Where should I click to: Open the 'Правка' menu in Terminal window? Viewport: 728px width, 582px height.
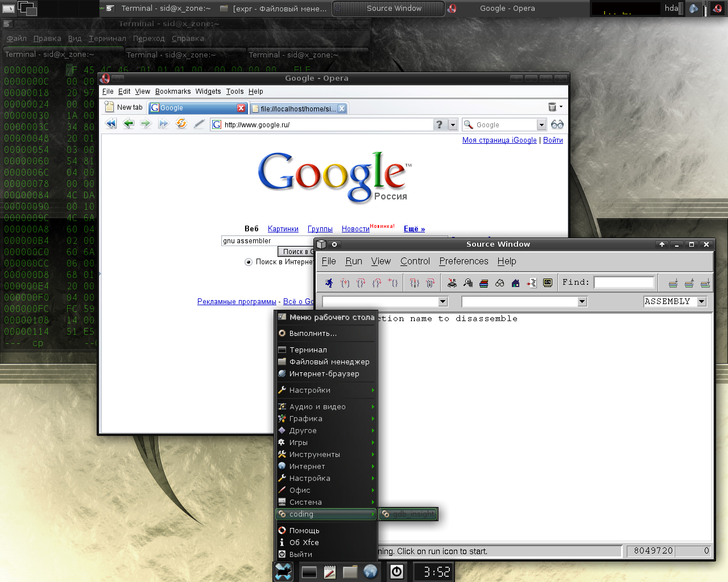click(47, 39)
